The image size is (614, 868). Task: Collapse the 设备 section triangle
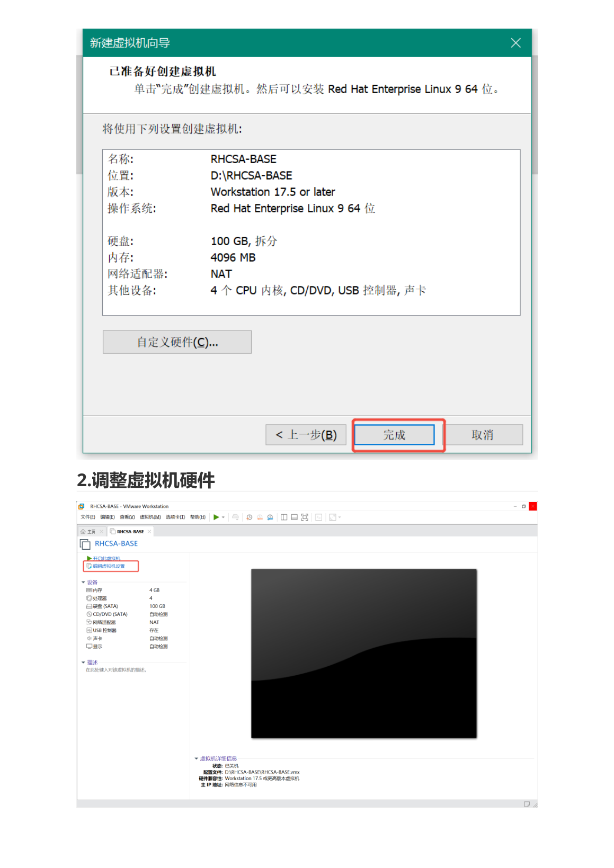tap(83, 582)
